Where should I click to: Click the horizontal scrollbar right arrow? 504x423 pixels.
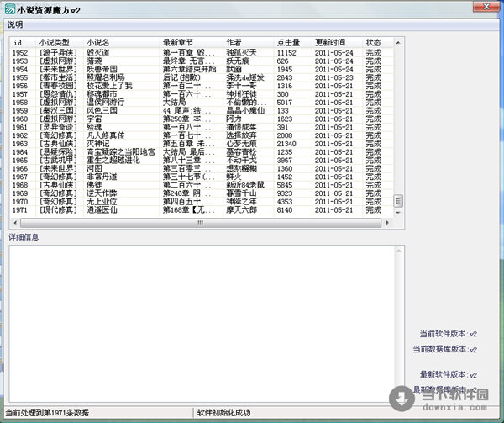coord(387,222)
